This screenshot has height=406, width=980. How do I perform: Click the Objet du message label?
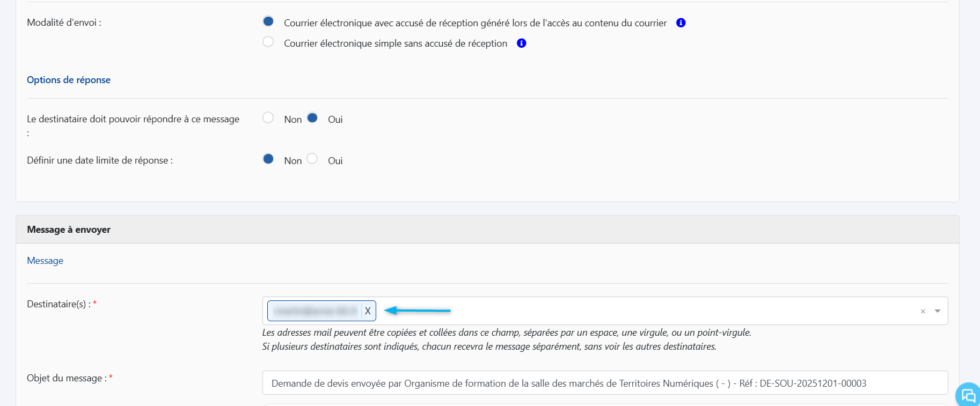(67, 378)
